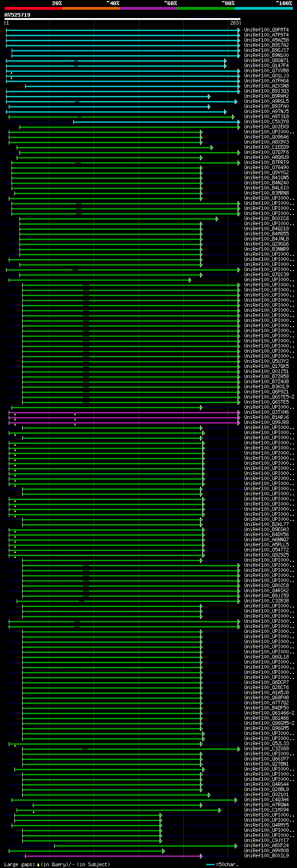The image size is (297, 868).
Task: Click the orange ~40% color legend segment
Action: (91, 8)
